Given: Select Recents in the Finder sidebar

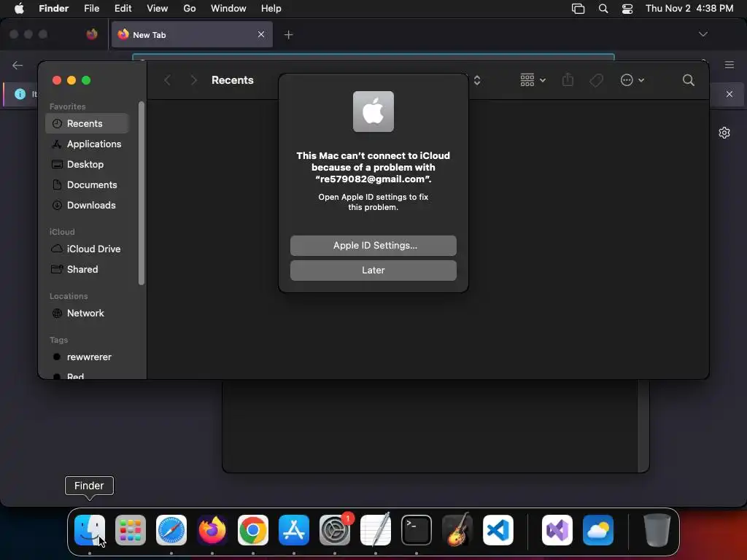Looking at the screenshot, I should tap(88, 123).
